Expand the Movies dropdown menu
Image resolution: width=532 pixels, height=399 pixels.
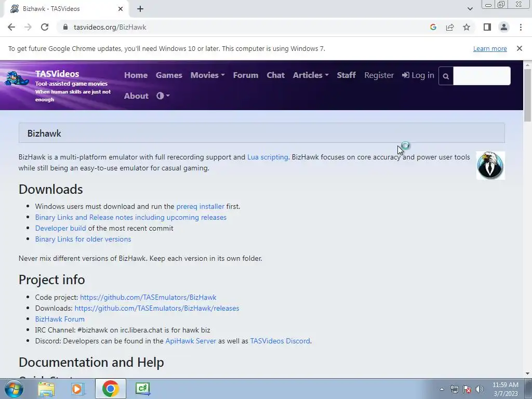208,75
